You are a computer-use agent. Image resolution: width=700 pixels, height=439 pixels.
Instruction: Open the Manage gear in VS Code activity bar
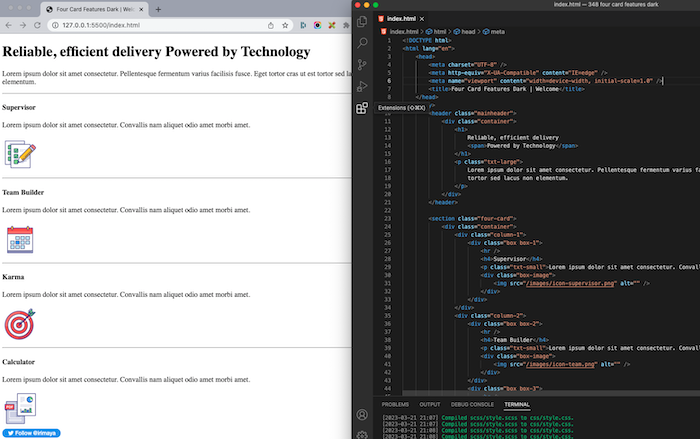point(362,435)
